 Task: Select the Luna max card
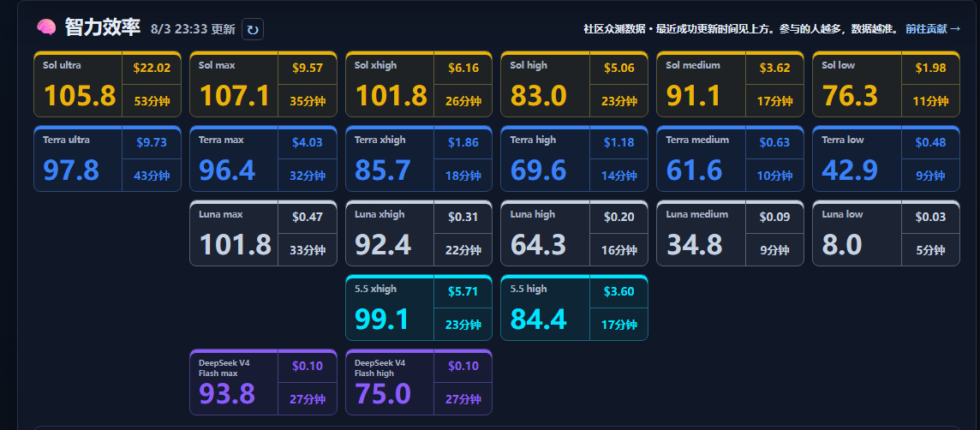pyautogui.click(x=263, y=232)
